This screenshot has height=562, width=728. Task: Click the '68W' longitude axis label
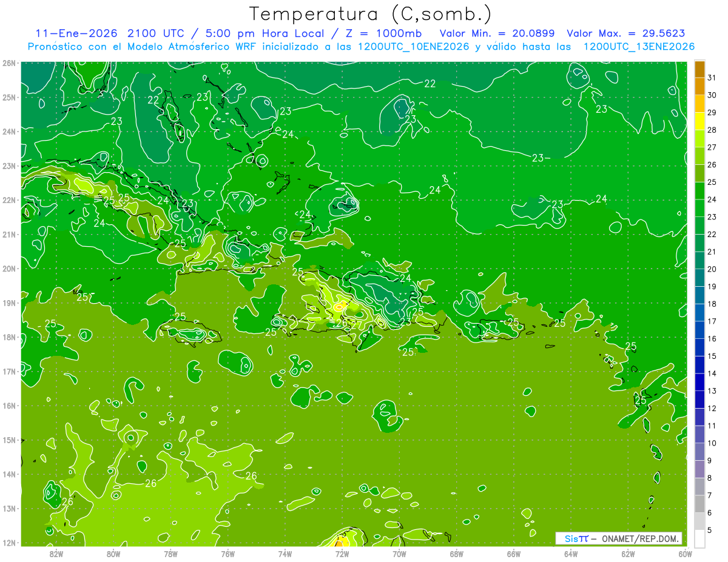(456, 554)
